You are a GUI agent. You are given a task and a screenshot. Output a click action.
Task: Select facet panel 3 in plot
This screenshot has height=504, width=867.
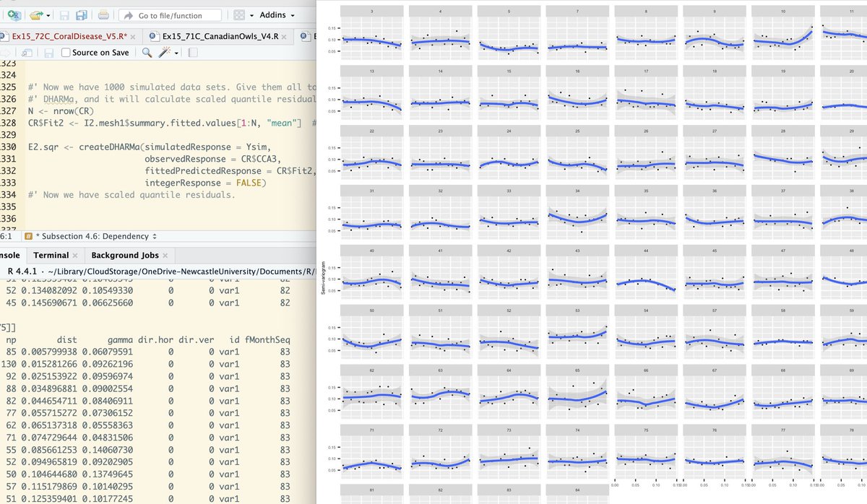[x=372, y=34]
